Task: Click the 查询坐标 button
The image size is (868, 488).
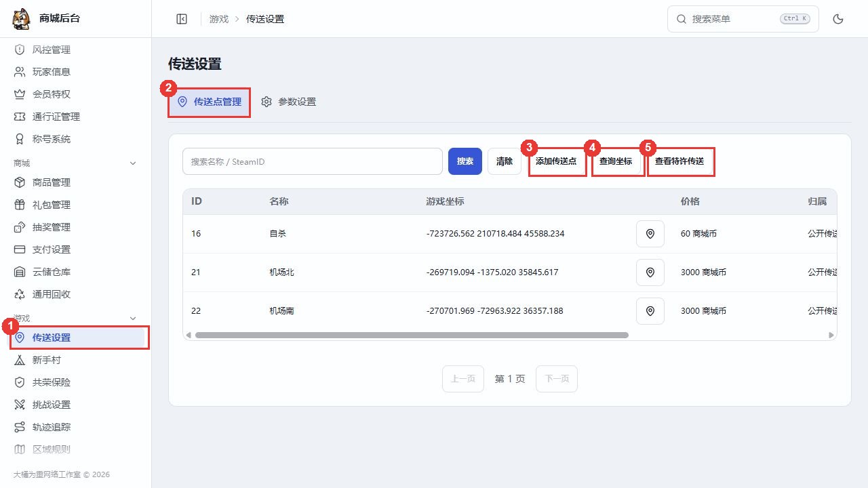Action: click(616, 162)
